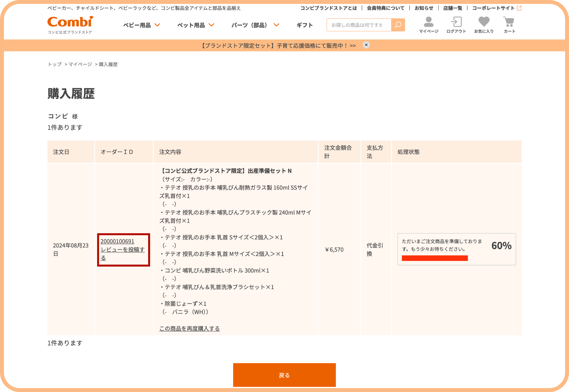This screenshot has height=392, width=569.
Task: Close the orange promotion banner
Action: (366, 45)
